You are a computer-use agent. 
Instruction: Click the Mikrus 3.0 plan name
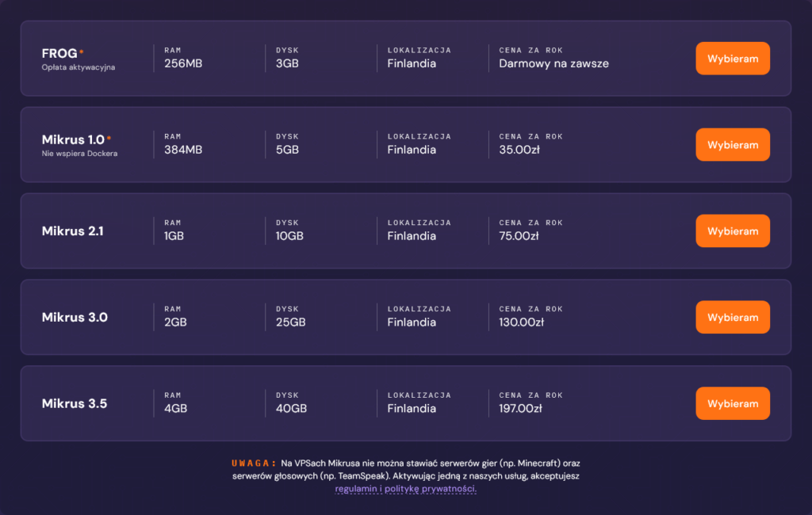tap(75, 317)
